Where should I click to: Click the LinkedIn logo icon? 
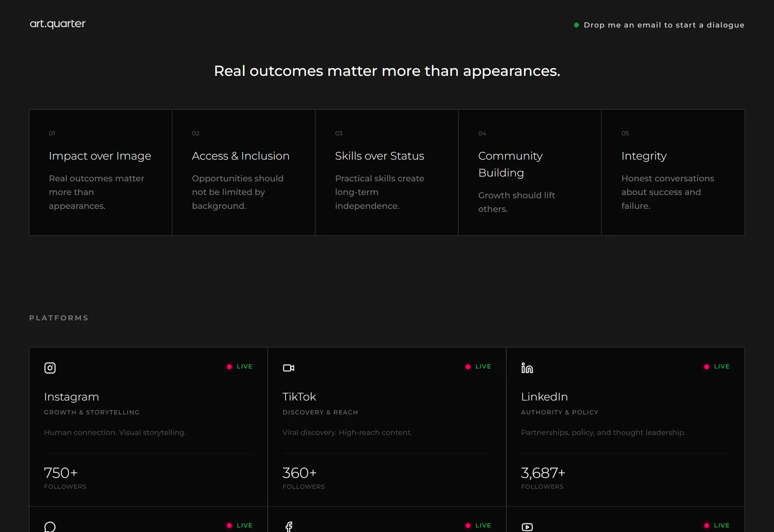[527, 368]
